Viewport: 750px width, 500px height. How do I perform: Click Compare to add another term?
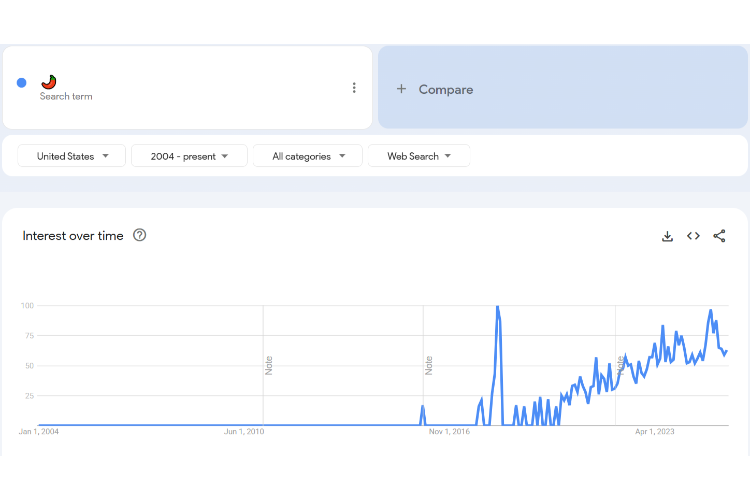[x=435, y=89]
